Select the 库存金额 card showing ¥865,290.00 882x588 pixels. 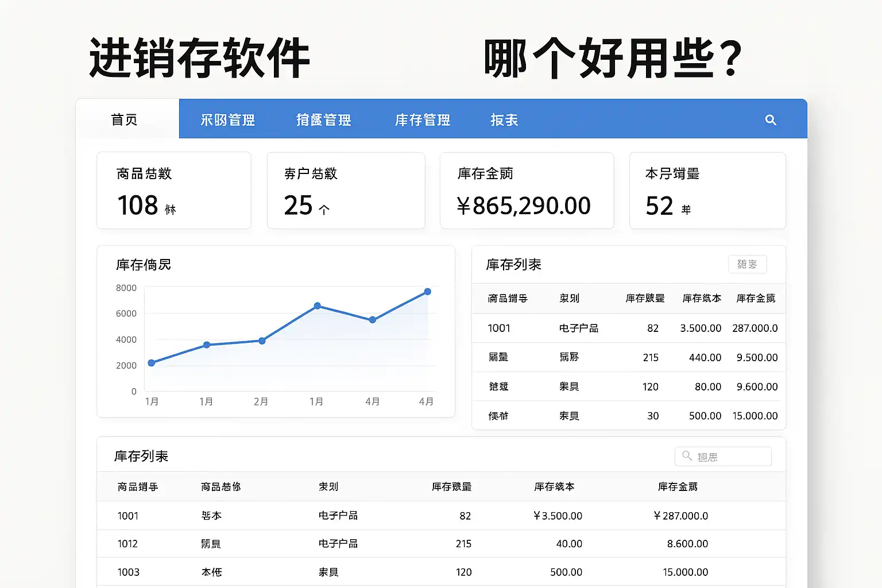point(527,191)
